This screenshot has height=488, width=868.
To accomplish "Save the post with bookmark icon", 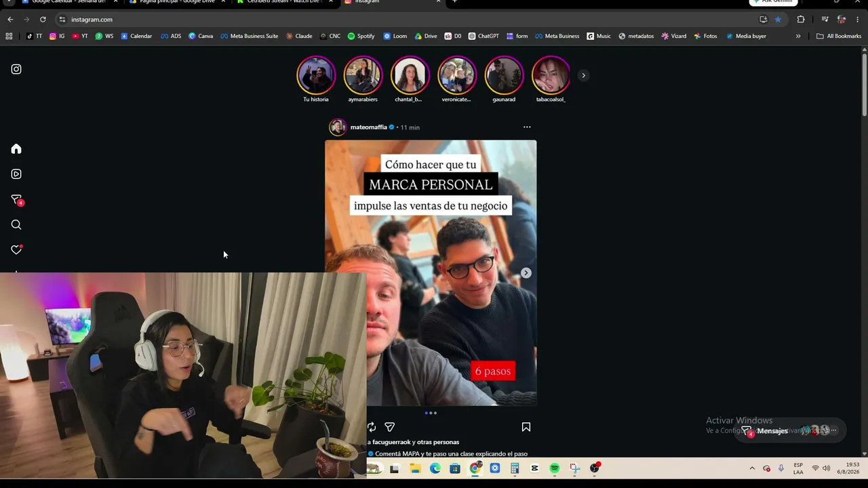I will pos(526,427).
